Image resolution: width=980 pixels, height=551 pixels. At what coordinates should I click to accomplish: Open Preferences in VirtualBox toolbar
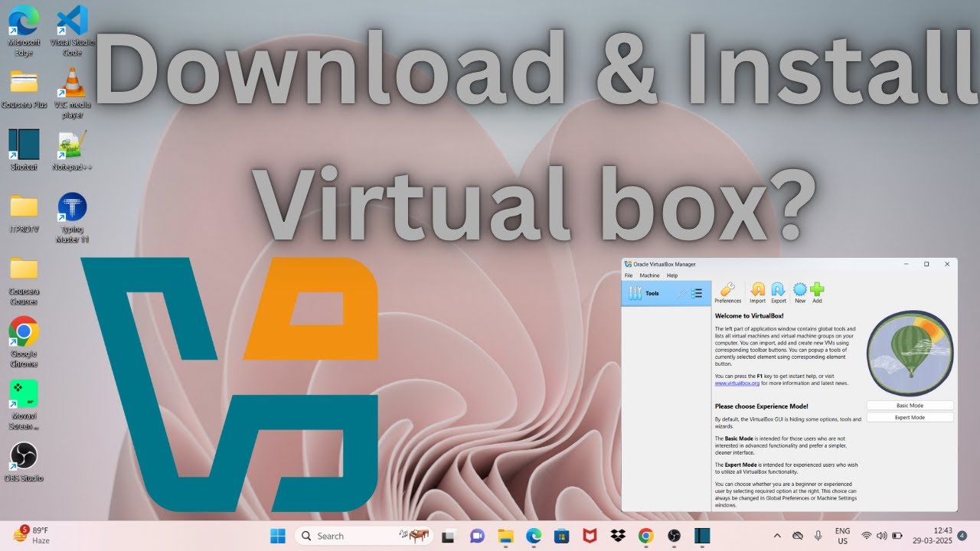(x=727, y=292)
